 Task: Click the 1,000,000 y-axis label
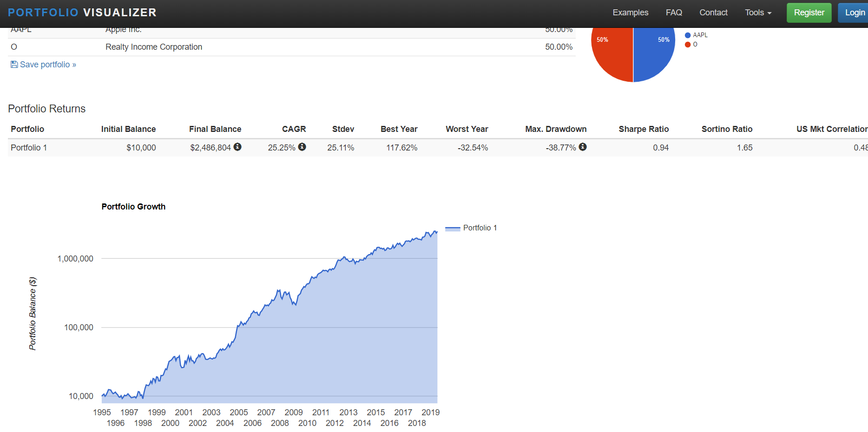tap(75, 259)
